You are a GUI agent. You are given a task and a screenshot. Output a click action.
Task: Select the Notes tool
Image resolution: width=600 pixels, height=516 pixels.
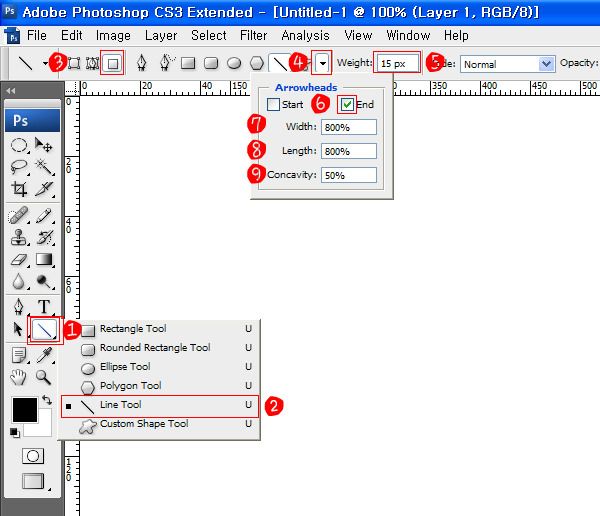[19, 355]
